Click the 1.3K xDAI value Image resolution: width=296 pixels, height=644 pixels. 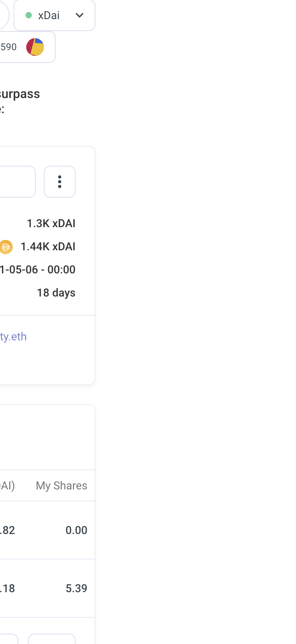tap(51, 224)
